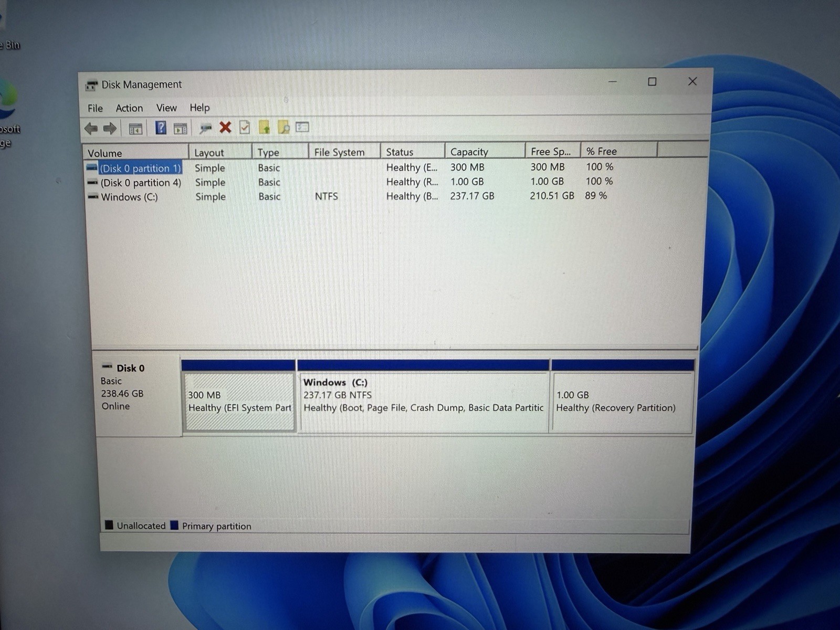Open Help with the blue question-mark icon
Screen dimensions: 840x630
click(161, 128)
